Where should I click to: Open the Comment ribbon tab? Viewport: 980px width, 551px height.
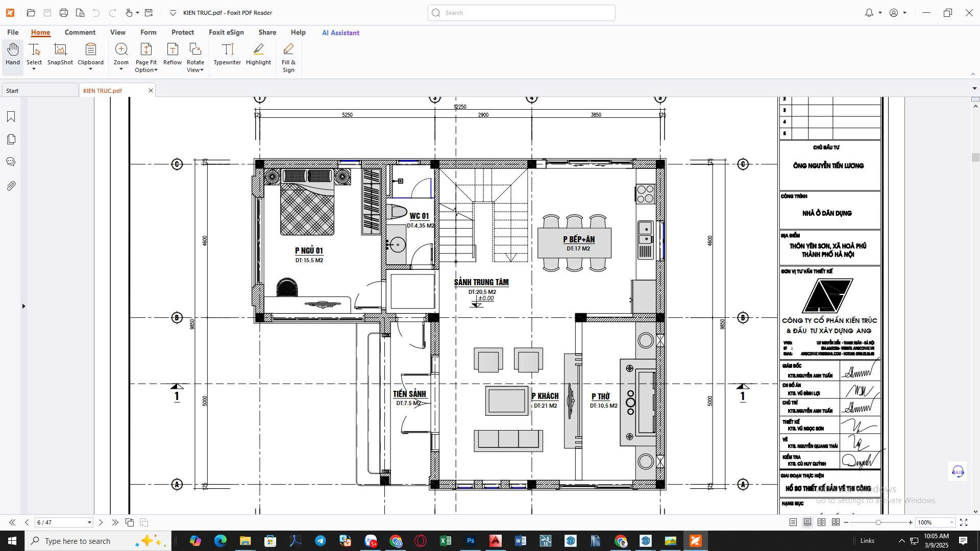point(80,32)
